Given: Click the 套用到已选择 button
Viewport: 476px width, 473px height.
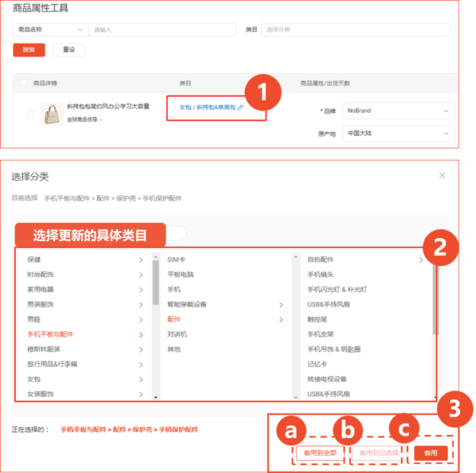Looking at the screenshot, I should coord(378,453).
